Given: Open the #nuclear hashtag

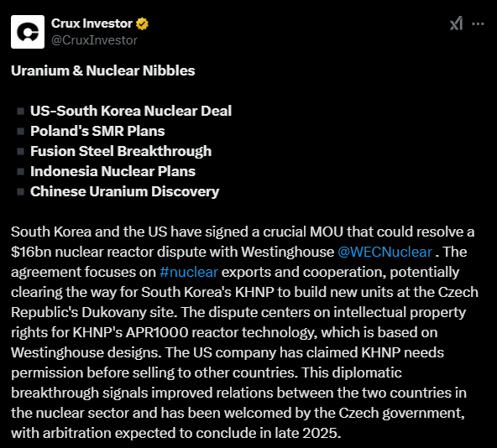Looking at the screenshot, I should click(189, 272).
